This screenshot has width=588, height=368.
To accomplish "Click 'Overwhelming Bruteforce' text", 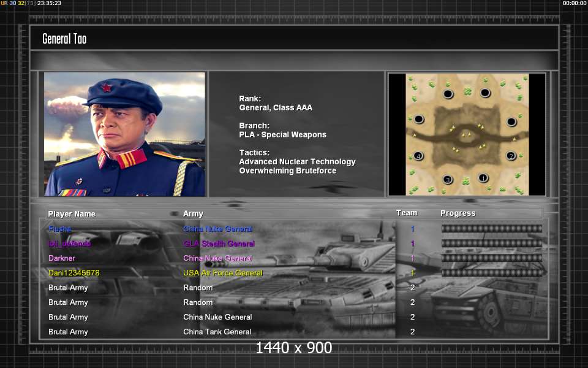I will pos(288,171).
